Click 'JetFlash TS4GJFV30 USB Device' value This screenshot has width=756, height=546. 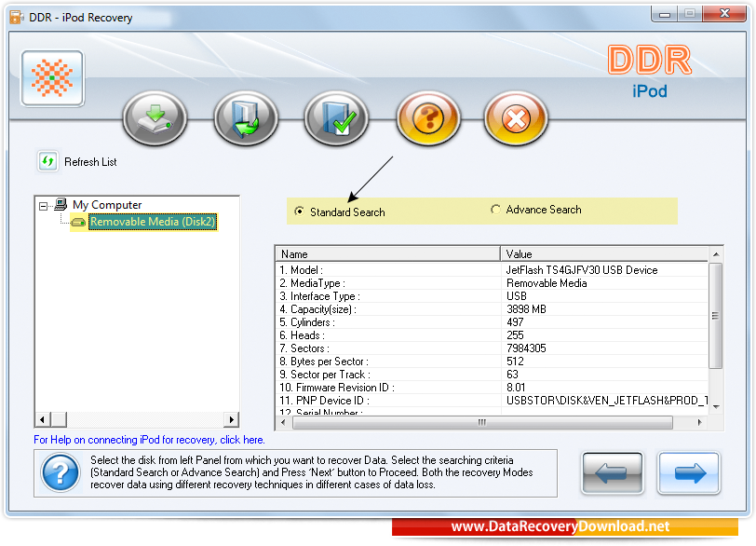(x=582, y=270)
